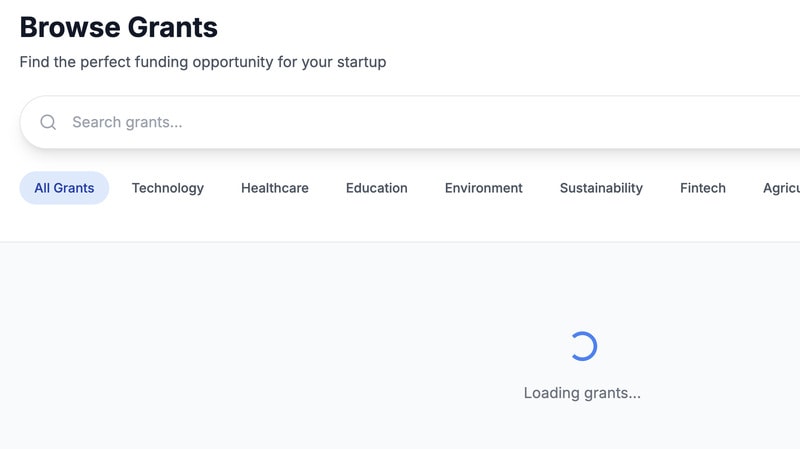Filter grants by Healthcare
This screenshot has height=449, width=800.
(x=275, y=188)
